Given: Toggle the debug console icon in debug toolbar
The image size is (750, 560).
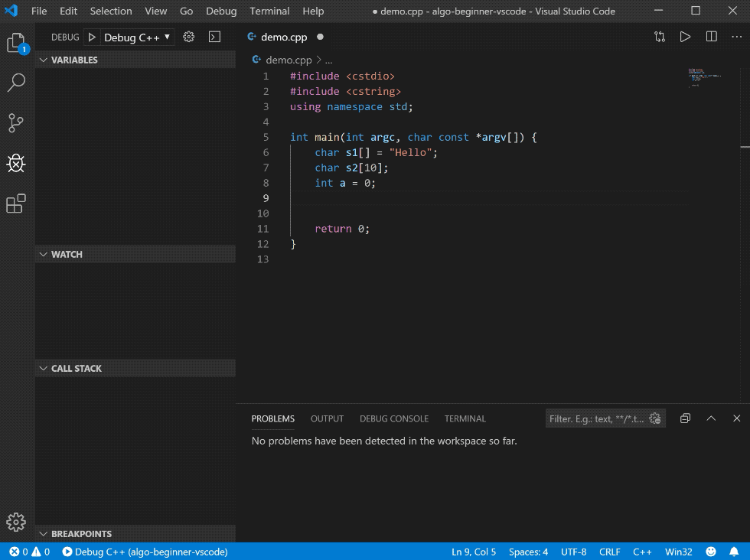Looking at the screenshot, I should pyautogui.click(x=214, y=37).
